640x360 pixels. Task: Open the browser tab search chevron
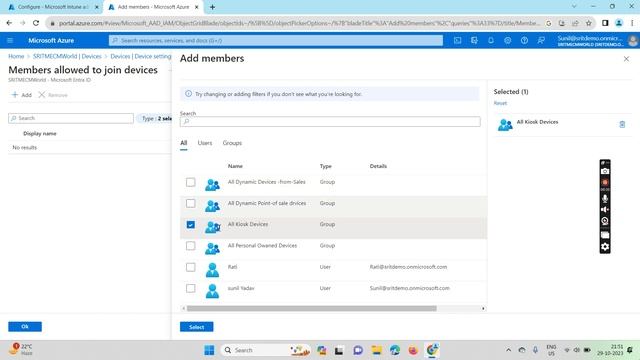pyautogui.click(x=574, y=7)
